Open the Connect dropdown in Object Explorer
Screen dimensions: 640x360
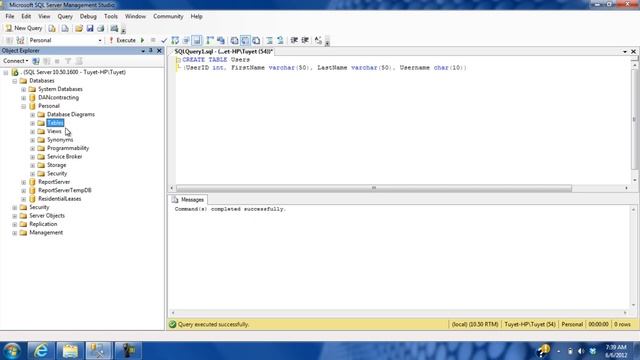pos(16,61)
